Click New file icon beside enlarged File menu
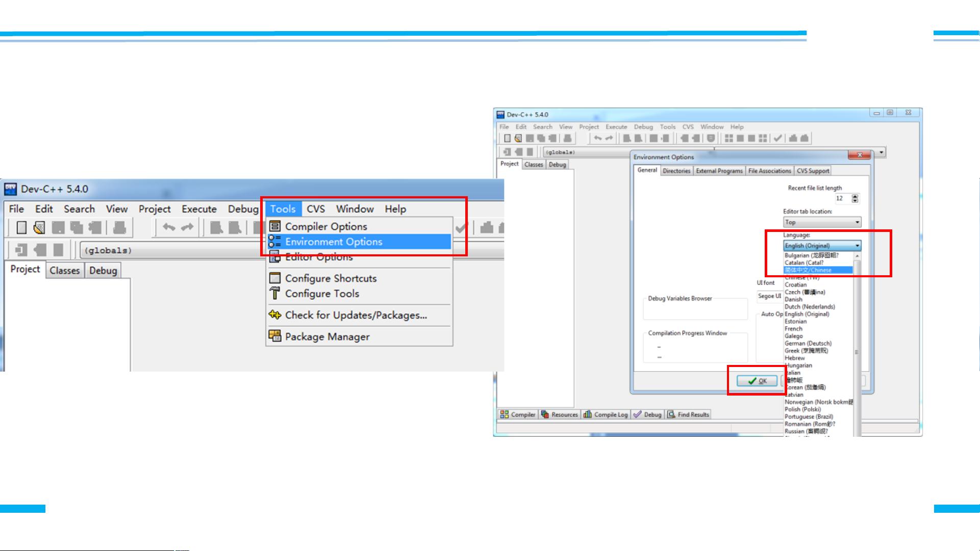 click(x=21, y=227)
